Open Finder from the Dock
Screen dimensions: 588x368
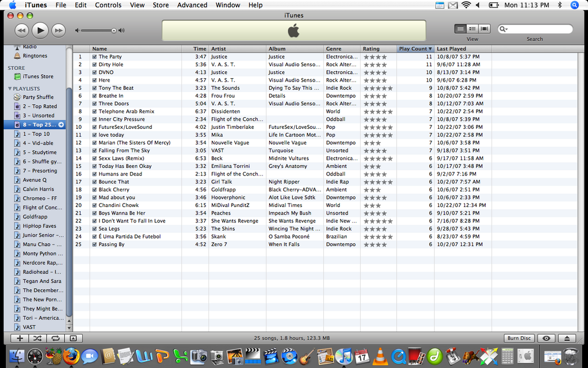(x=16, y=356)
